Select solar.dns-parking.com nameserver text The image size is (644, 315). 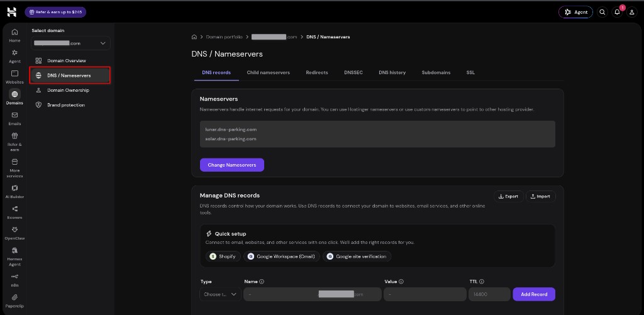tap(231, 139)
